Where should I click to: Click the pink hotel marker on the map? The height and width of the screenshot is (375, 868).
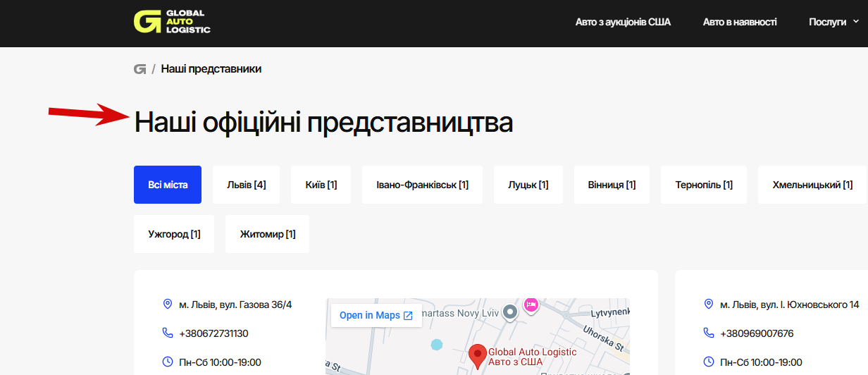[x=531, y=305]
